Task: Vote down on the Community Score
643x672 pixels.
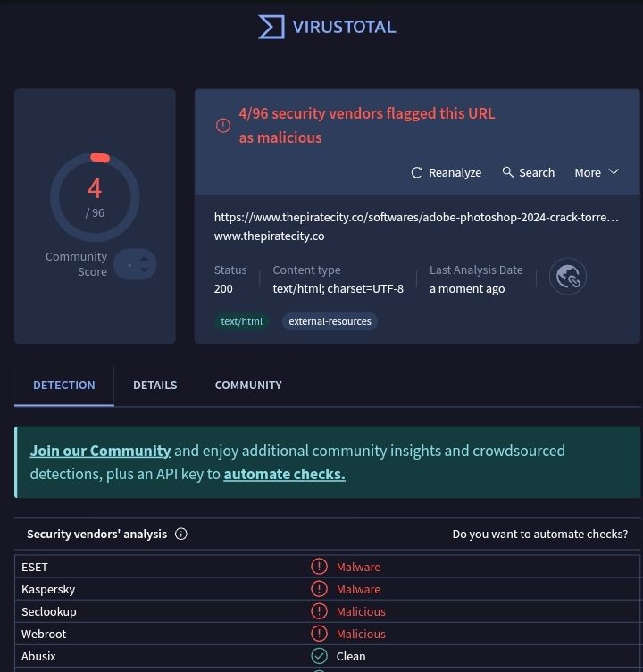Action: coord(145,270)
